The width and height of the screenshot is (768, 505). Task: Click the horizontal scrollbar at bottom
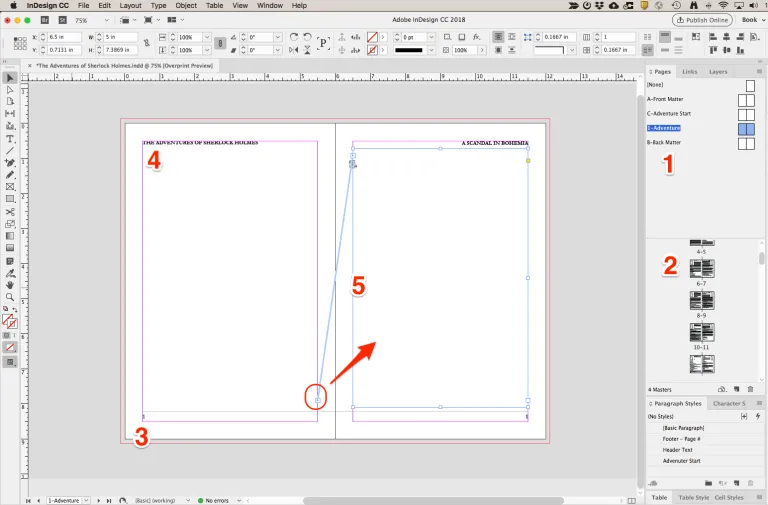tap(433, 501)
